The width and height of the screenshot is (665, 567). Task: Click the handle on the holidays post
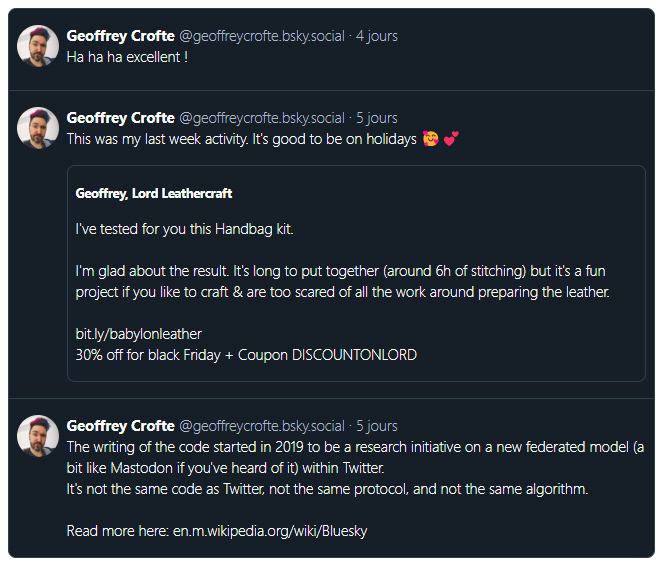262,118
